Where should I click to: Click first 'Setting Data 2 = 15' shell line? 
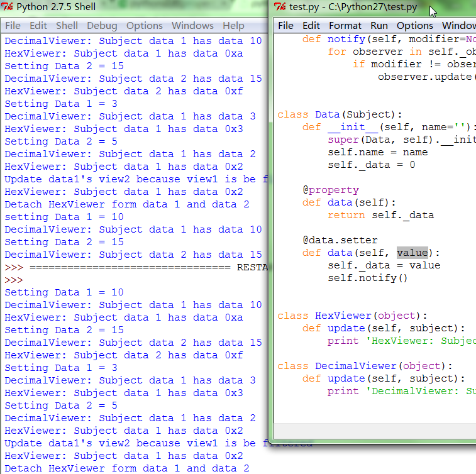64,66
